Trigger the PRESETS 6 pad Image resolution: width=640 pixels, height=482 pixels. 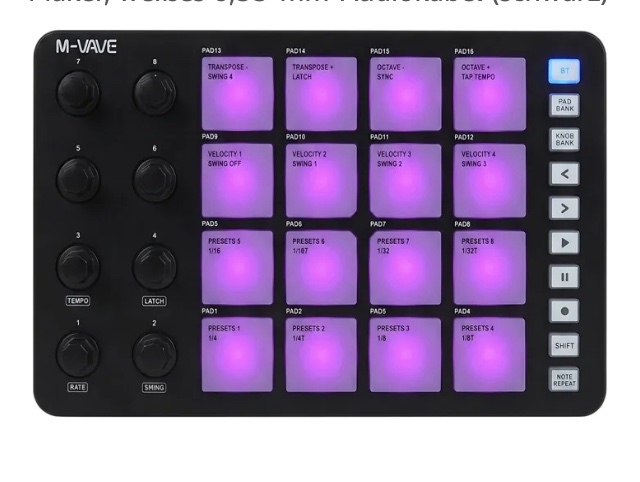click(321, 268)
